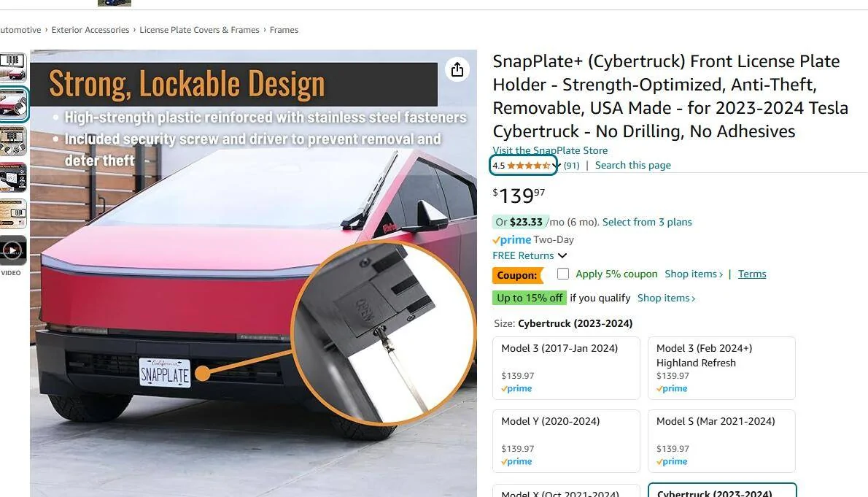Screen dimensions: 868x497
Task: Open Select from 3 plans link
Action: tap(647, 222)
